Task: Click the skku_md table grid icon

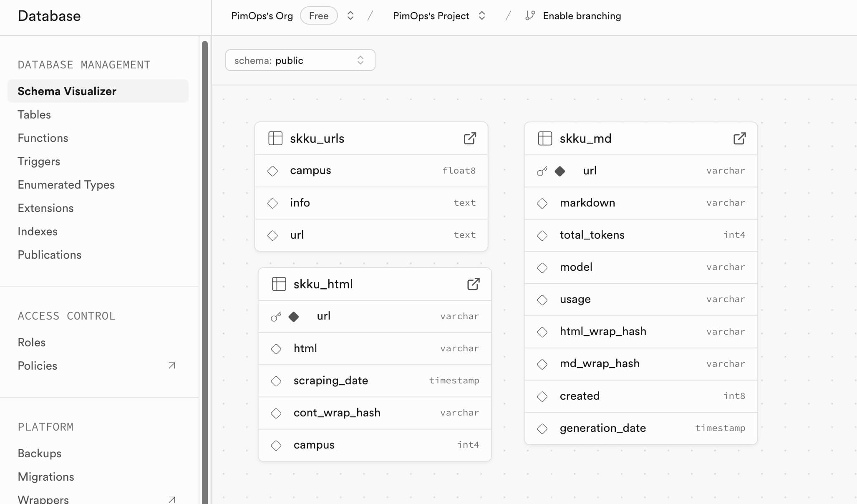Action: click(545, 139)
